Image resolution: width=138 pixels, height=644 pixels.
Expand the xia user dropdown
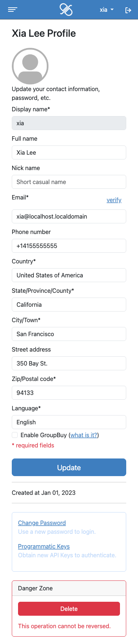[x=107, y=10]
